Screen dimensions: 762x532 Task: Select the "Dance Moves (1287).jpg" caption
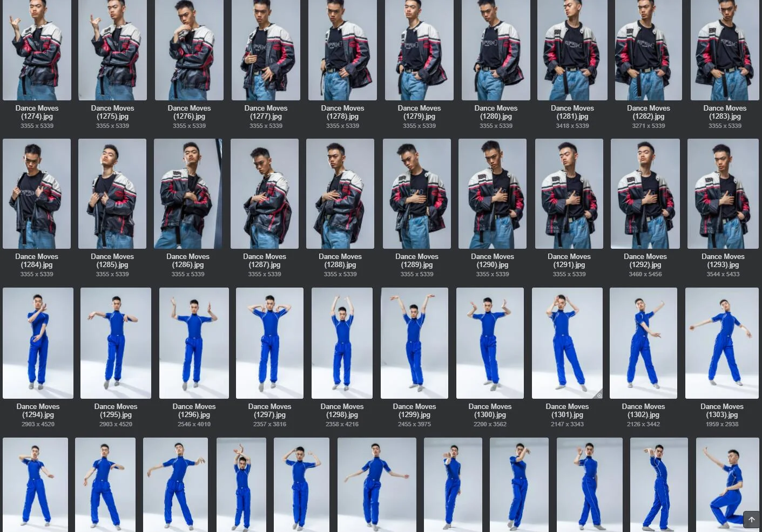click(265, 261)
